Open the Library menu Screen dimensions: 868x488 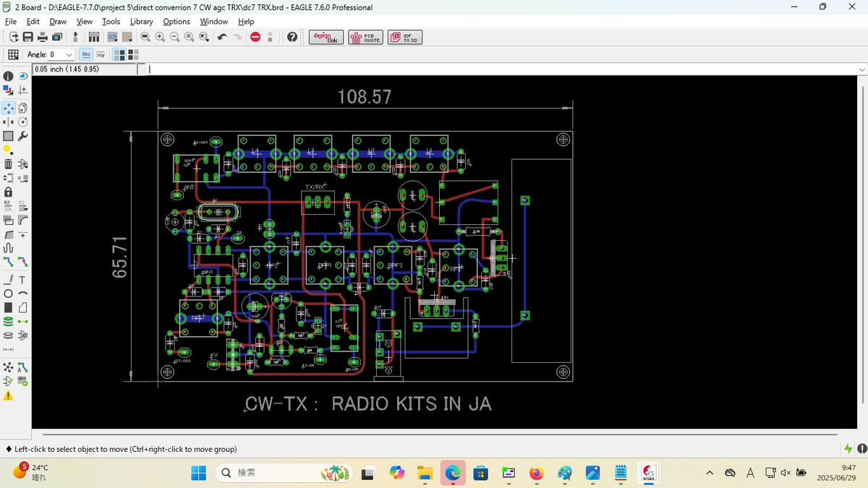point(141,22)
